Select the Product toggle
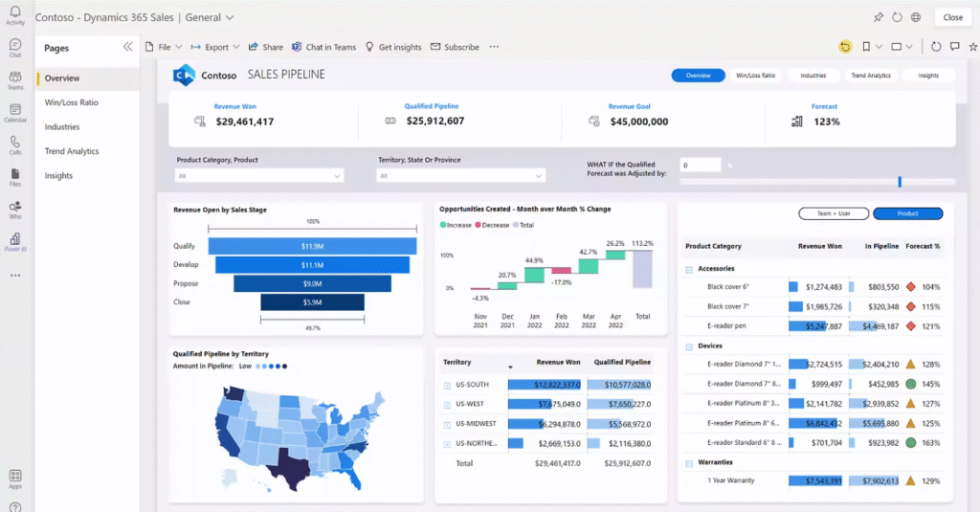 click(x=907, y=213)
